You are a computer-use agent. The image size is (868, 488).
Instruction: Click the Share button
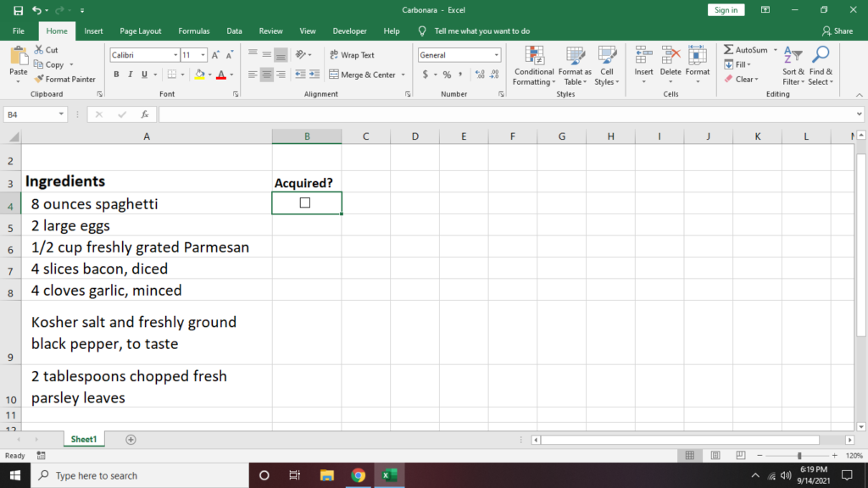(837, 31)
